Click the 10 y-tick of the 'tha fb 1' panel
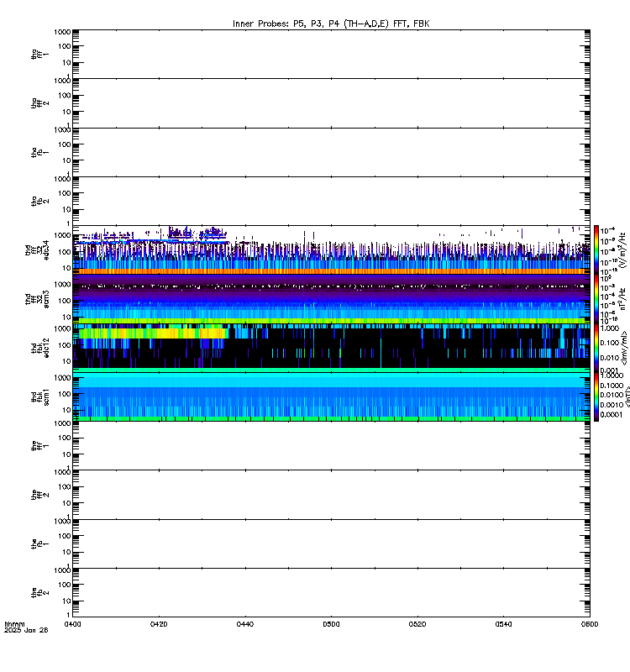Screen dimensions: 630x672 (x=66, y=161)
